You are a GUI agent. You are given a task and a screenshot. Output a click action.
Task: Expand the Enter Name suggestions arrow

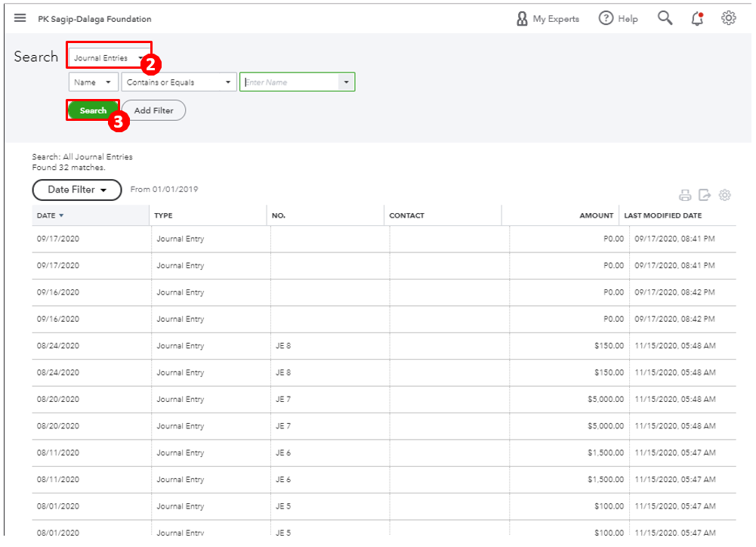click(346, 82)
